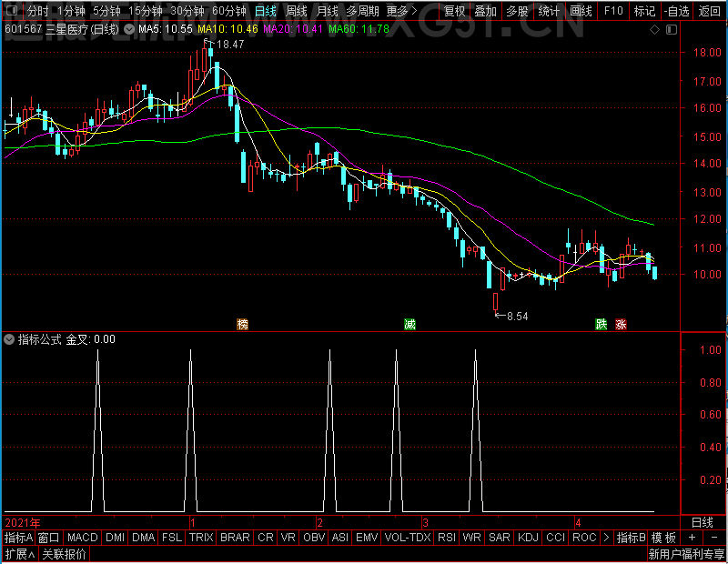Click the 返回 back button
728x564 pixels.
tap(710, 11)
